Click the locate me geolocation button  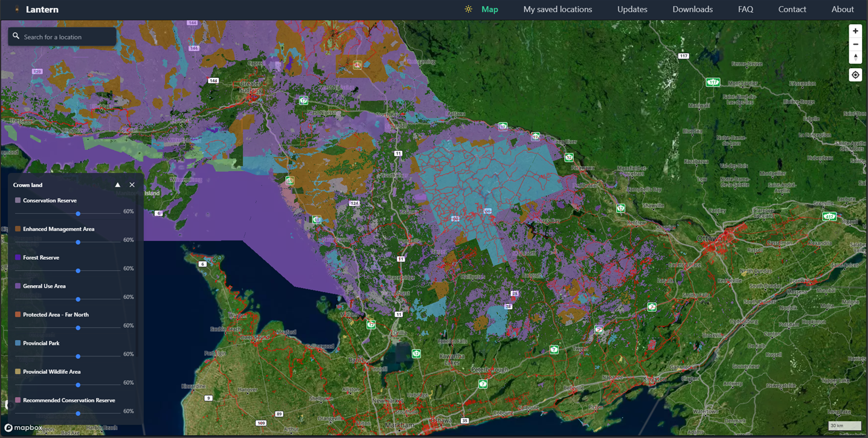pos(855,75)
